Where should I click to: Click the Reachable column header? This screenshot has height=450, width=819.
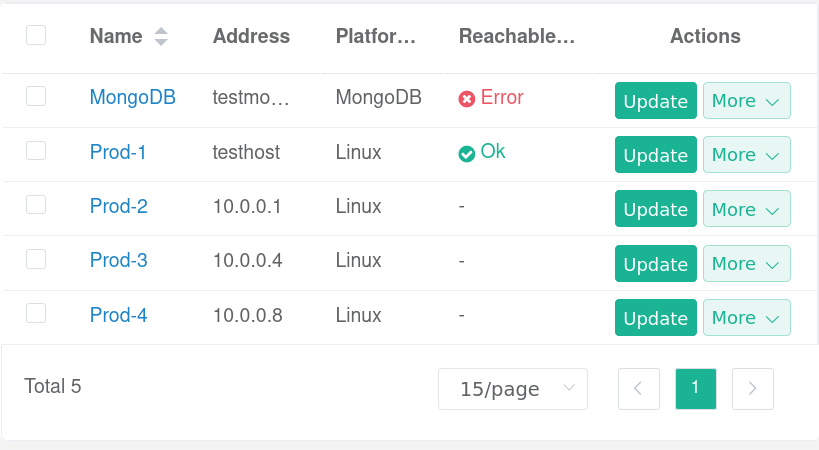click(x=516, y=36)
